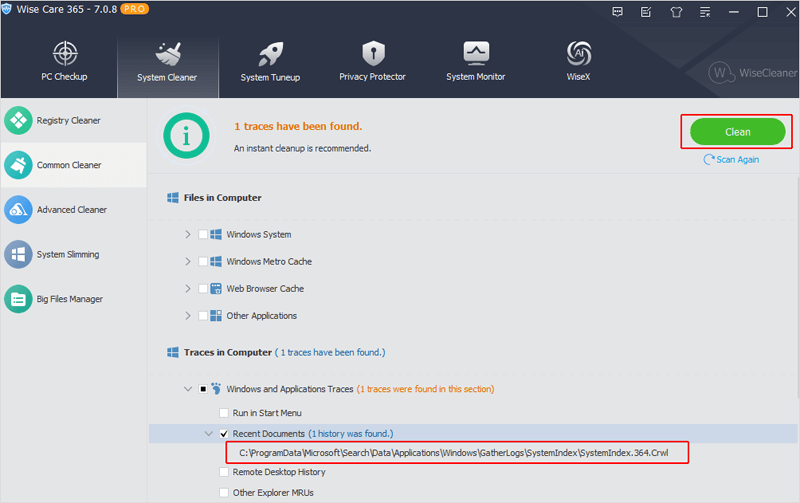Collapse the Recent Documents entry
This screenshot has height=503, width=800.
click(209, 434)
